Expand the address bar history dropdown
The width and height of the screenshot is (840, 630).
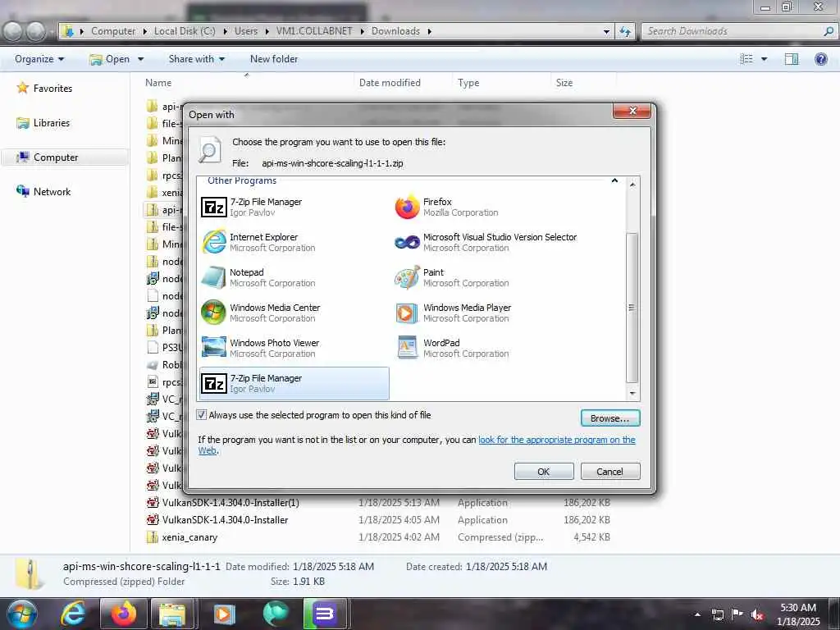(606, 32)
